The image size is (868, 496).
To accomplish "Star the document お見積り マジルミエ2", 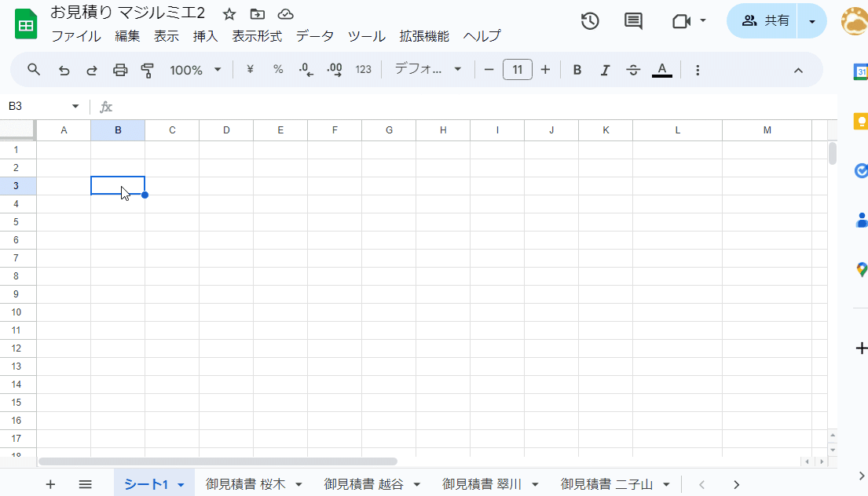I will click(229, 14).
